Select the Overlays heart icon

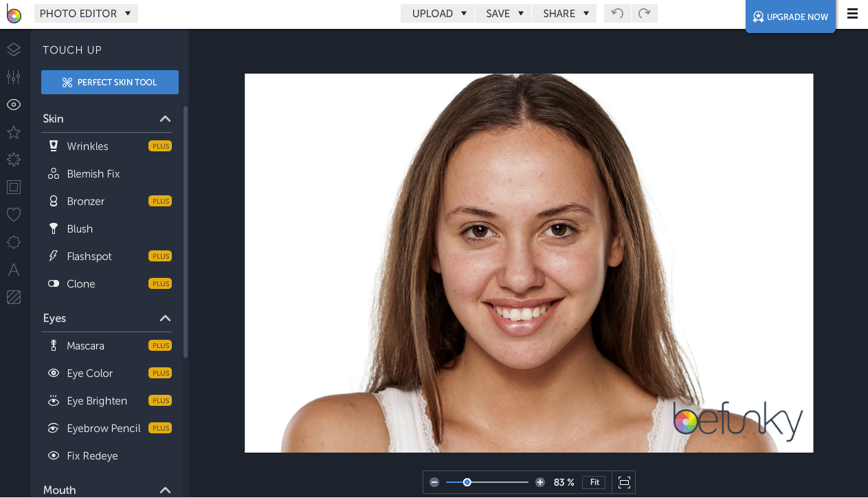(x=14, y=215)
